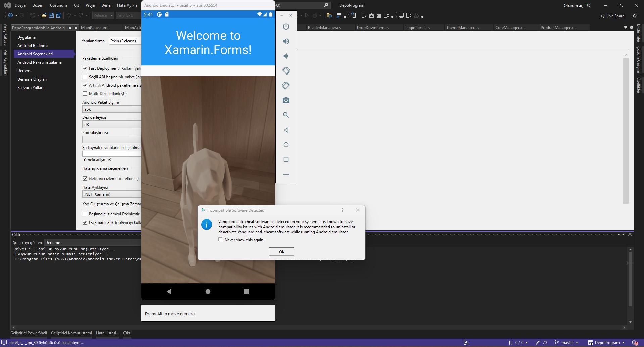Take a screenshot with the camera icon
Viewport: 644px width, 347px height.
(286, 100)
